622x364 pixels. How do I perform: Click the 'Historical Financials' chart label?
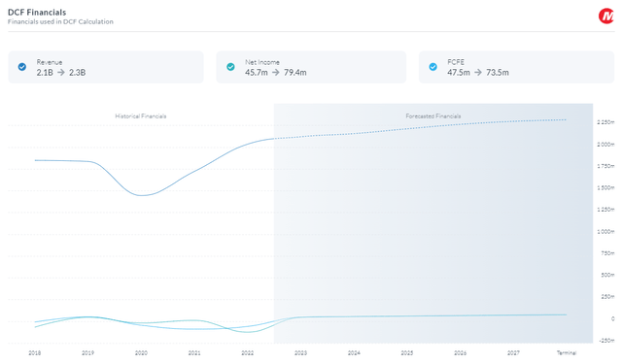tap(141, 116)
